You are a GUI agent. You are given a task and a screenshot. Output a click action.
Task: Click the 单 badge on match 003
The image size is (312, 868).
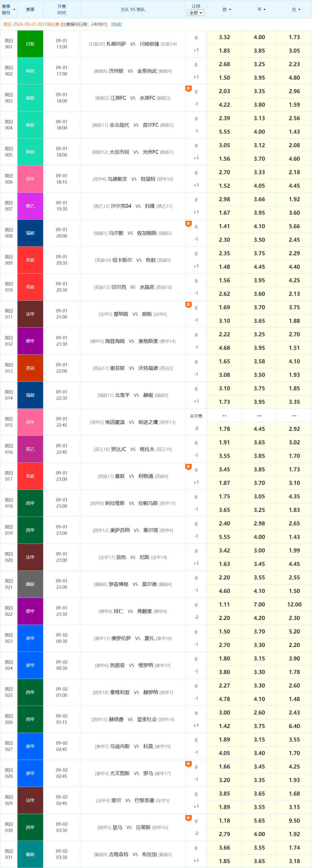coord(188,89)
